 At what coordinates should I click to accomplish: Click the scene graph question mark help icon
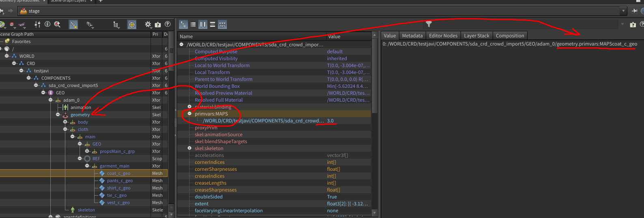coord(167,24)
